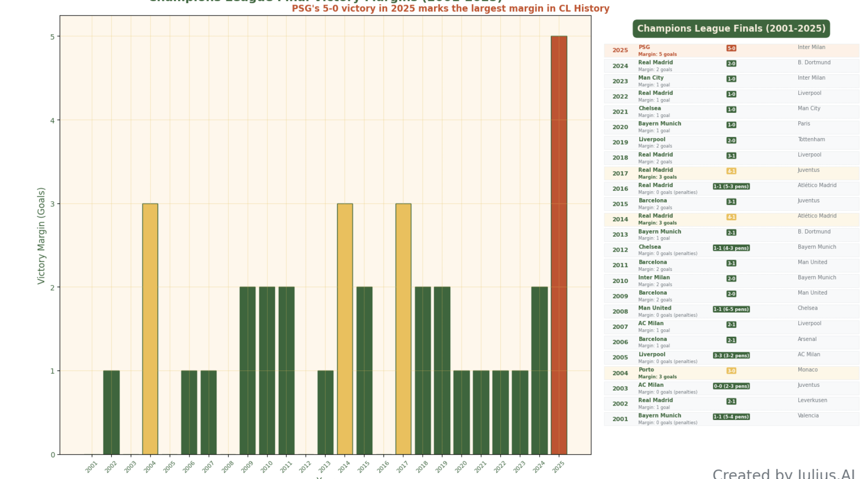Click the 1-1 (6-5 pens) score badge
The width and height of the screenshot is (868, 479).
(x=731, y=309)
